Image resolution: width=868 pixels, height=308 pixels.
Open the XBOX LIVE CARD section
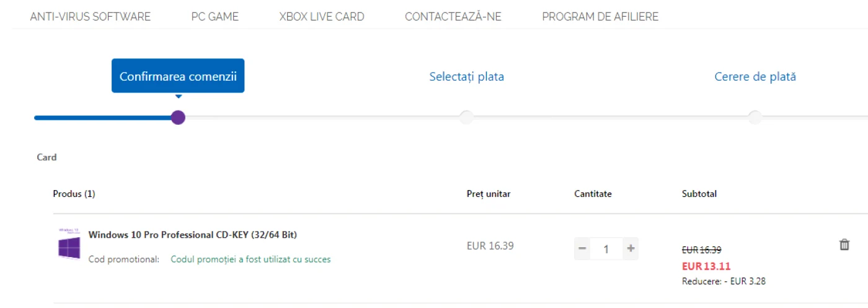point(322,17)
